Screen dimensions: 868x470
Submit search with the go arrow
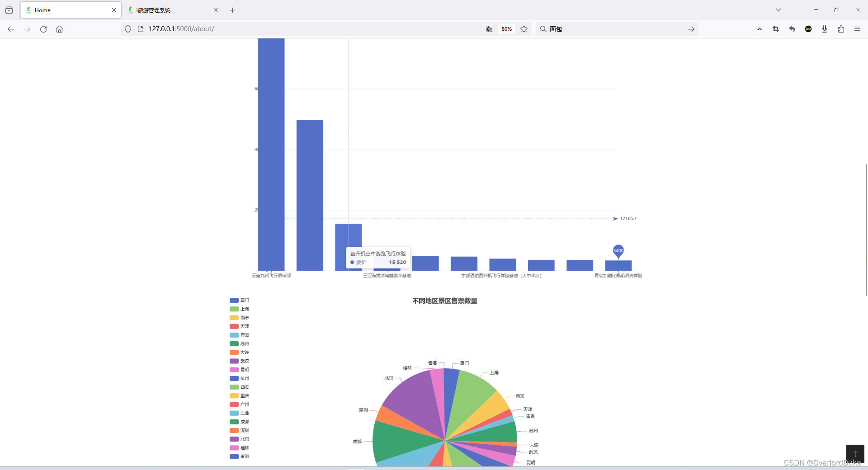pyautogui.click(x=691, y=29)
